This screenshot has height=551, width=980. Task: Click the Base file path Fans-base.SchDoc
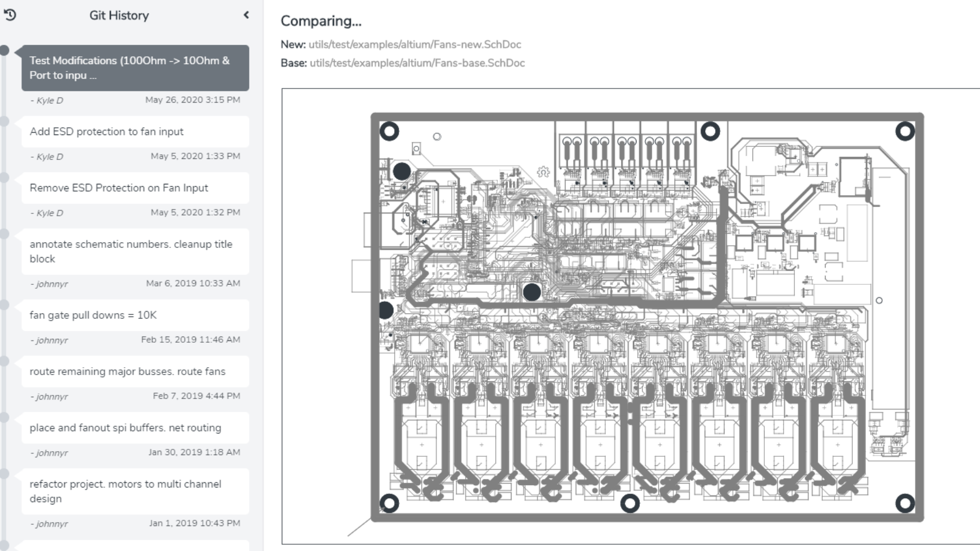pyautogui.click(x=417, y=63)
